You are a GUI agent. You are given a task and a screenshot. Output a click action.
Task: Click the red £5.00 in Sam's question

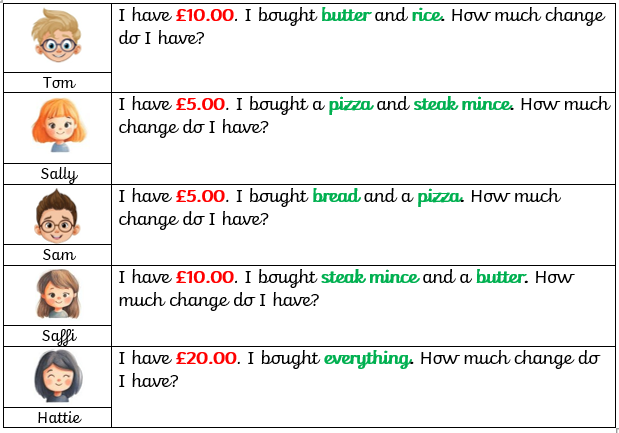click(x=200, y=197)
